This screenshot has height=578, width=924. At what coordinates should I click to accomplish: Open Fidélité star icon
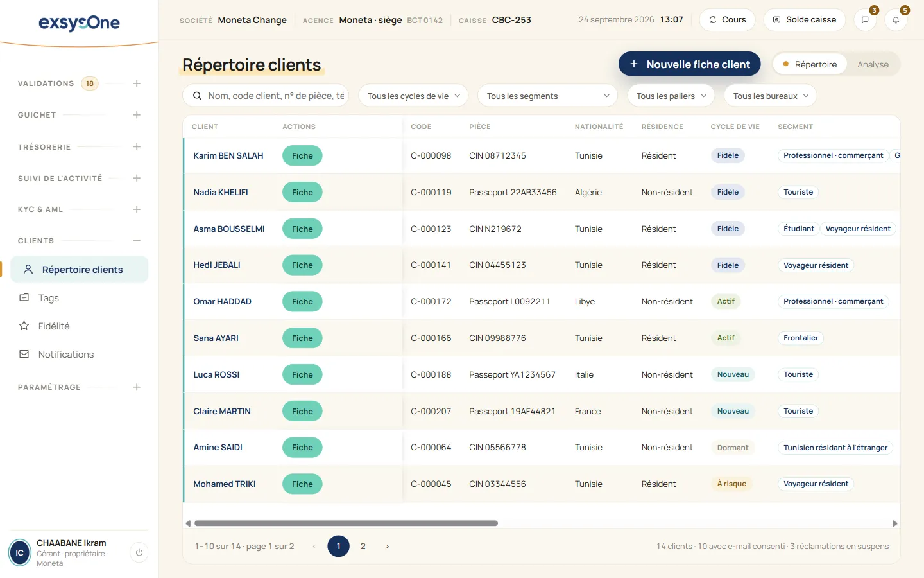pos(24,326)
